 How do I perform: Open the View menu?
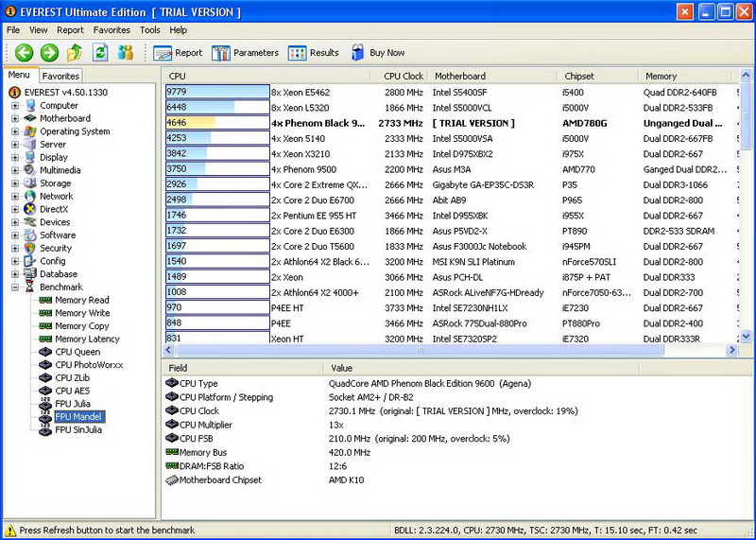click(x=38, y=30)
